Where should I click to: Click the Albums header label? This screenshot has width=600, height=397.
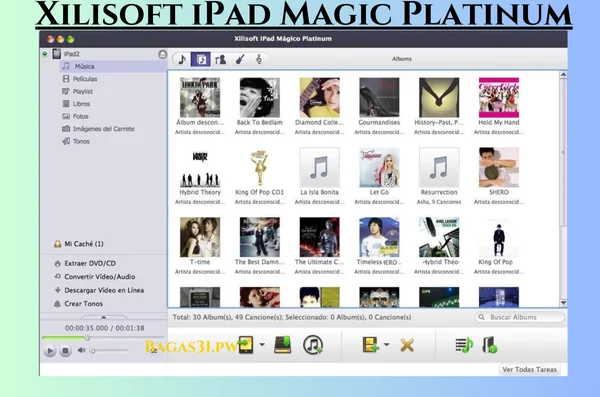tap(402, 59)
